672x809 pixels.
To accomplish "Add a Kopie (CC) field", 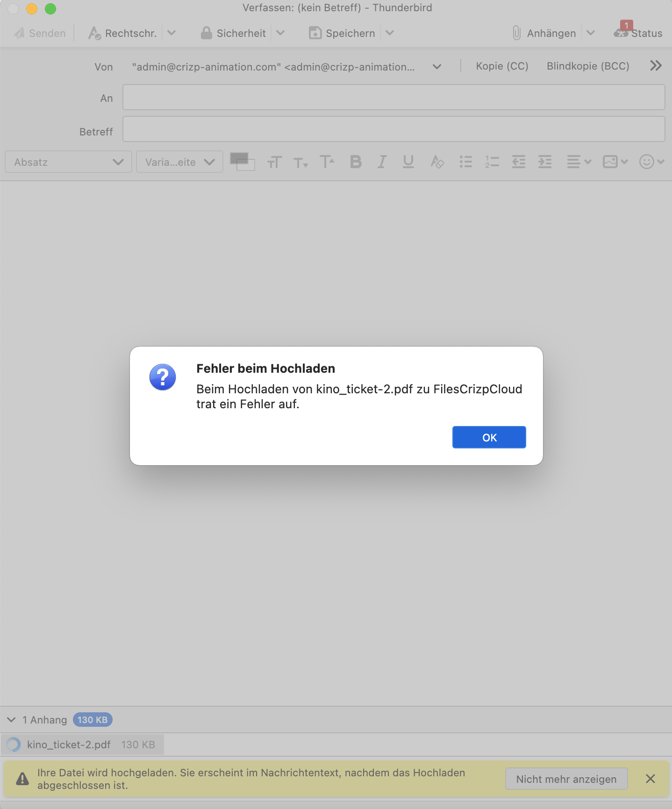I will [x=502, y=66].
